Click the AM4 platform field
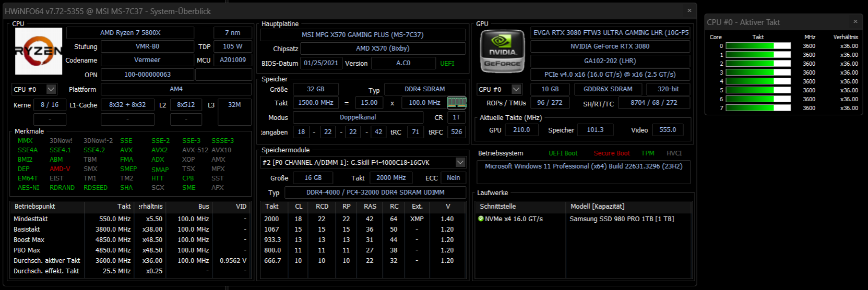Viewport: 868px width, 290px height. pyautogui.click(x=176, y=89)
